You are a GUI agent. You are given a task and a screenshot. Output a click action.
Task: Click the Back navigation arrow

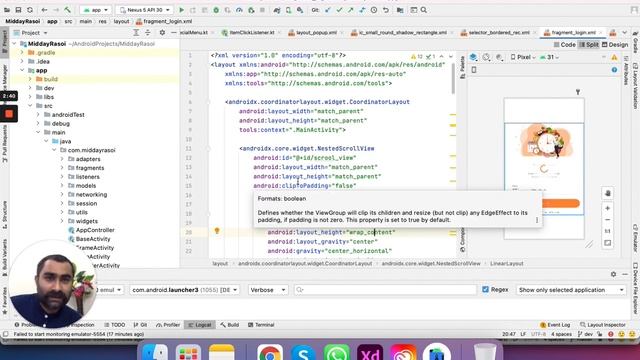pyautogui.click(x=44, y=10)
